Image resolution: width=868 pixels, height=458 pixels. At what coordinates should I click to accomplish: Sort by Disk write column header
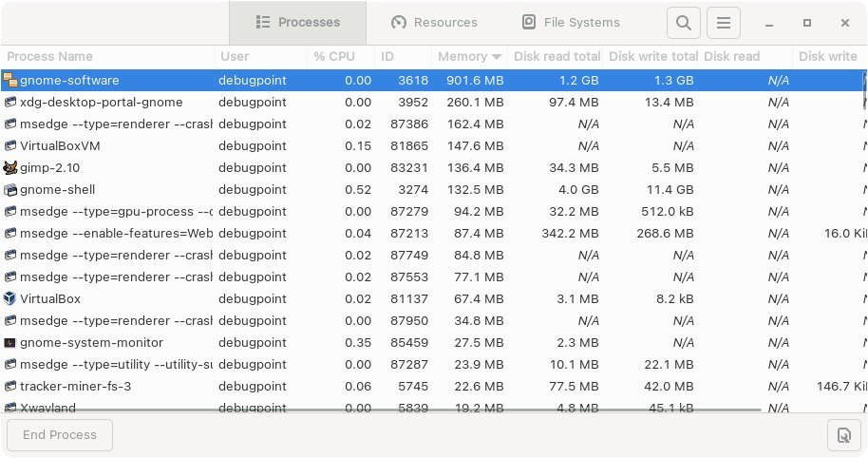coord(830,56)
